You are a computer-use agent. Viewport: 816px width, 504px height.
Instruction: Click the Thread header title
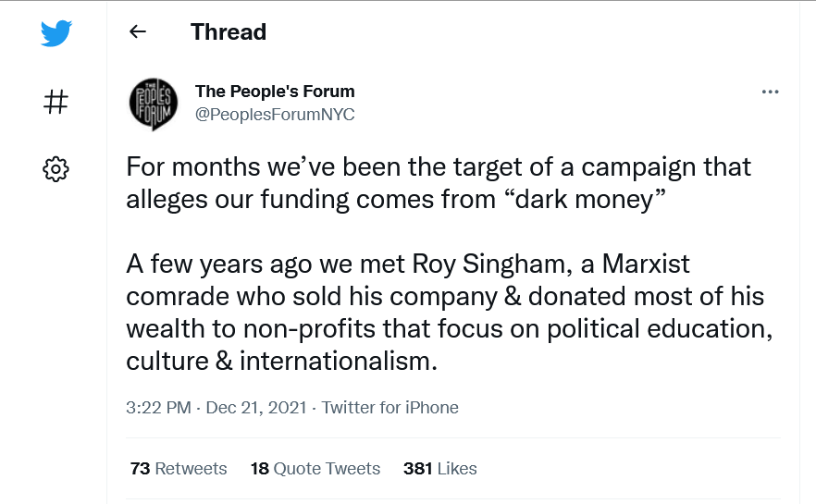point(229,32)
